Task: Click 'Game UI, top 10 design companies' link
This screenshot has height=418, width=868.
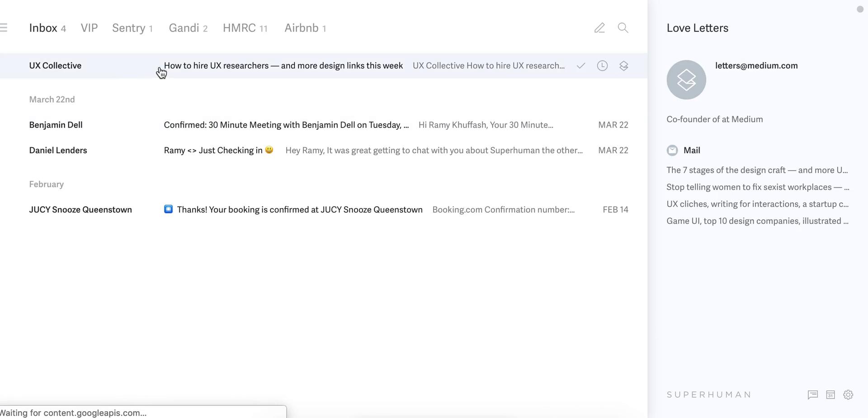Action: click(757, 221)
